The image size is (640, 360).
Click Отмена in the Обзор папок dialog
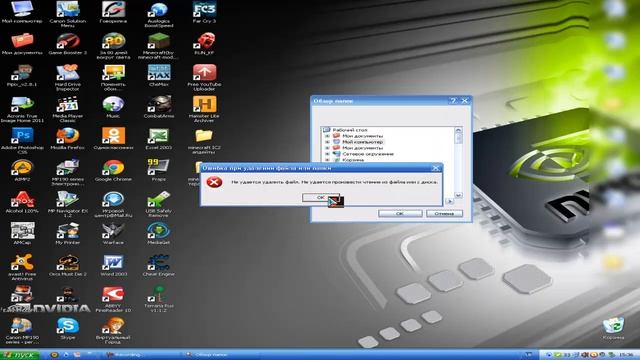444,213
